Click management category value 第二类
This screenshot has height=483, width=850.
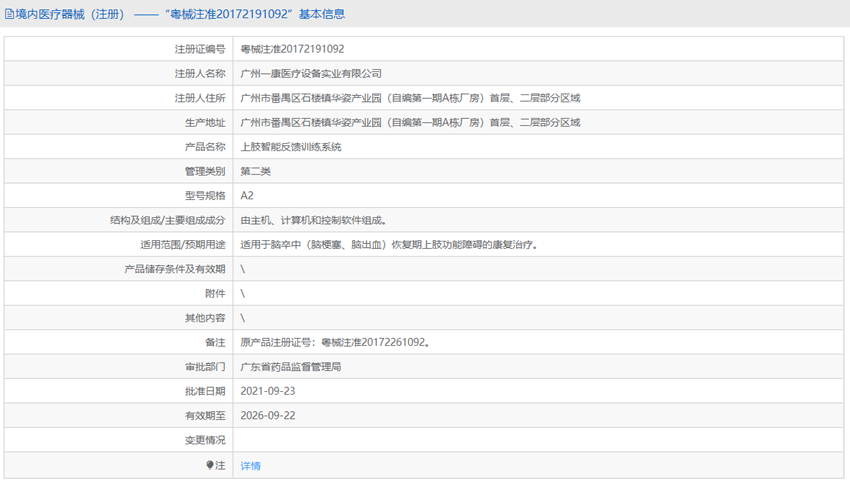255,171
